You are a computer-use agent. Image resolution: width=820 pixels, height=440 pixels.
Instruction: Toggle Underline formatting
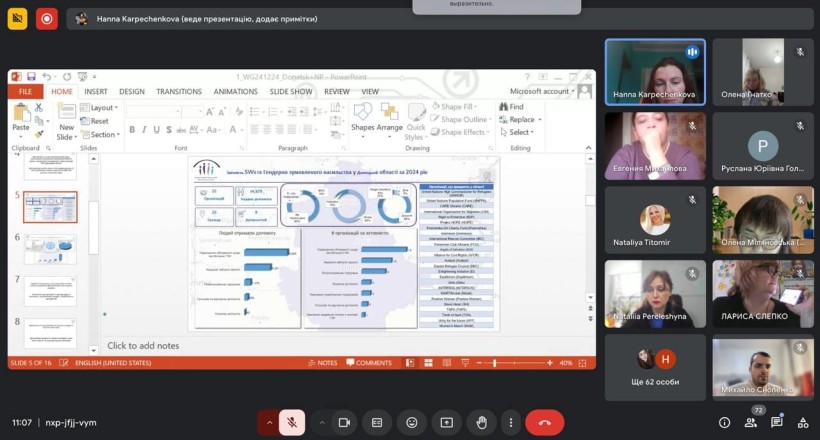point(156,130)
